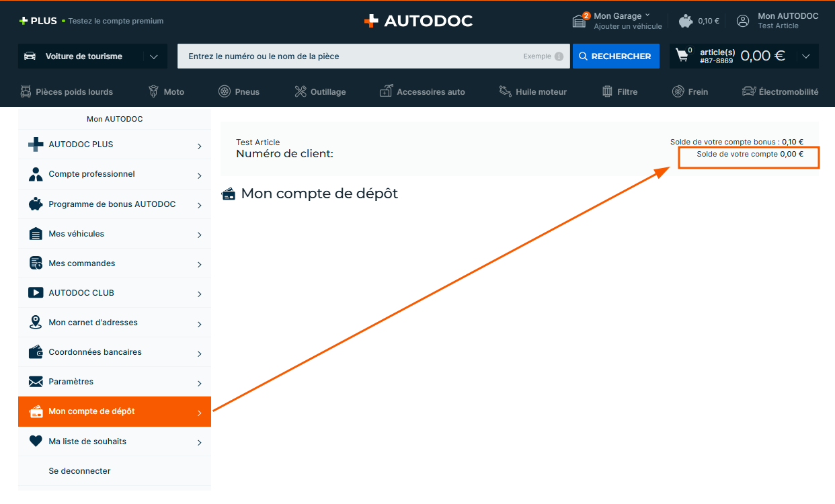
Task: Open Ma liste de souhaits entry
Action: [x=87, y=442]
